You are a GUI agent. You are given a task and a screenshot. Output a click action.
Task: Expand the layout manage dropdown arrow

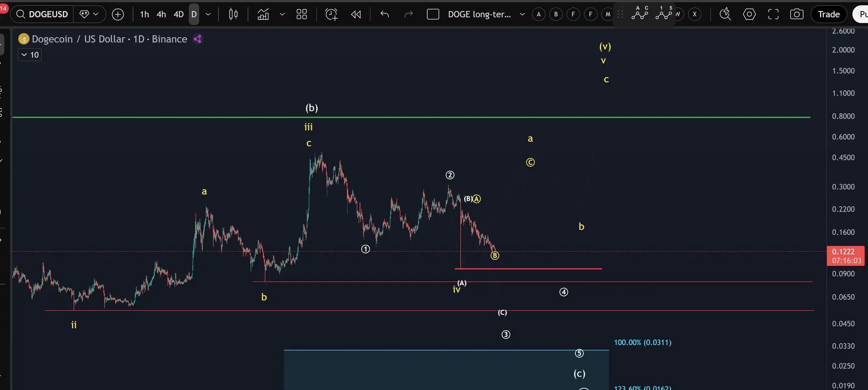(522, 14)
